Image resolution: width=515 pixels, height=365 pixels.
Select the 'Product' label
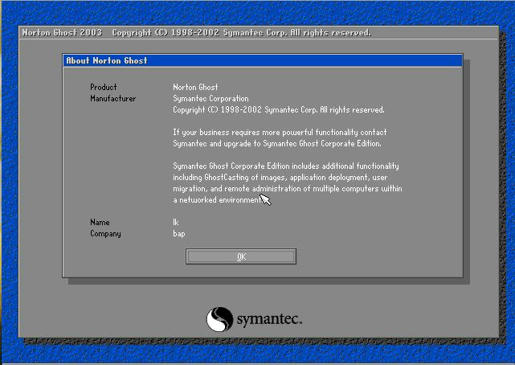103,87
